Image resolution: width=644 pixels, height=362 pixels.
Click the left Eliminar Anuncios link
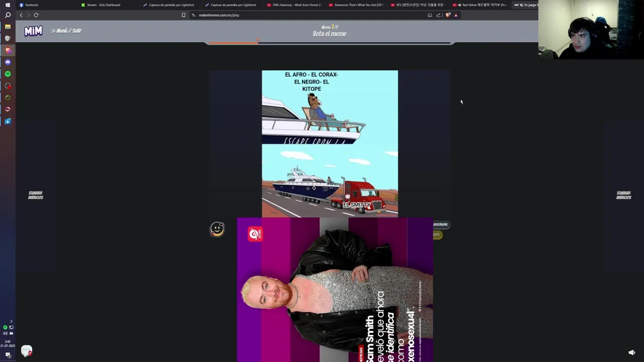point(35,196)
